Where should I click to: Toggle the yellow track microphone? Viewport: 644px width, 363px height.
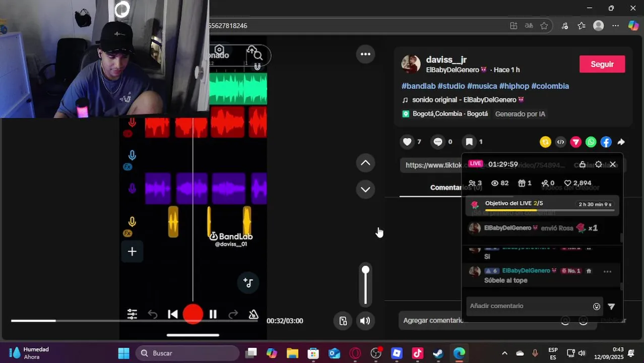coord(132,222)
